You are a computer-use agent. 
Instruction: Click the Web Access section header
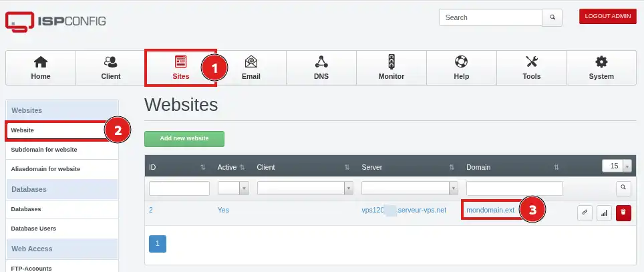click(62, 249)
